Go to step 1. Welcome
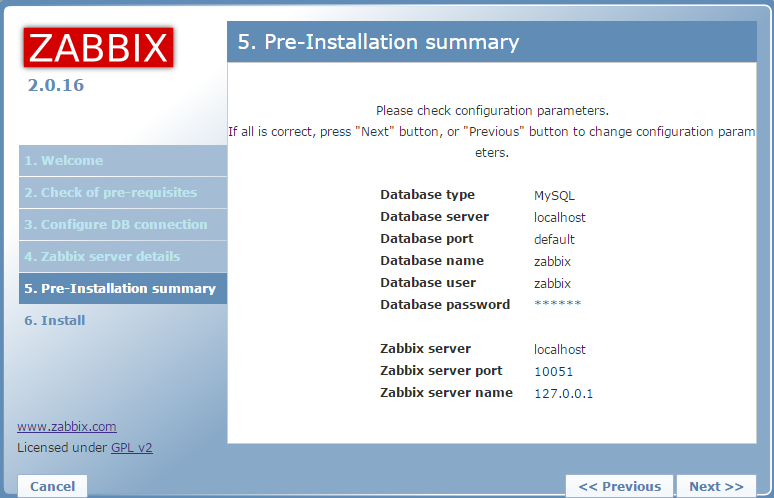Screen dimensions: 774x498 tap(64, 161)
